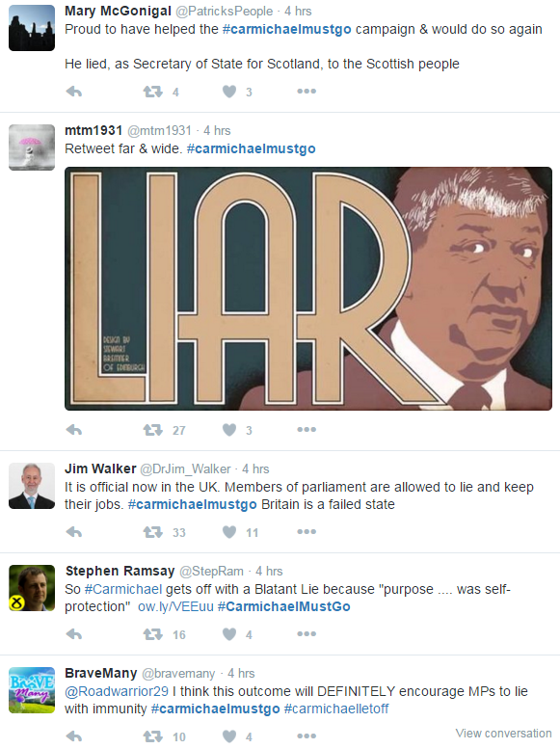This screenshot has height=749, width=560.
Task: Open more options on Stephen Ramsay's tweet
Action: 307,634
